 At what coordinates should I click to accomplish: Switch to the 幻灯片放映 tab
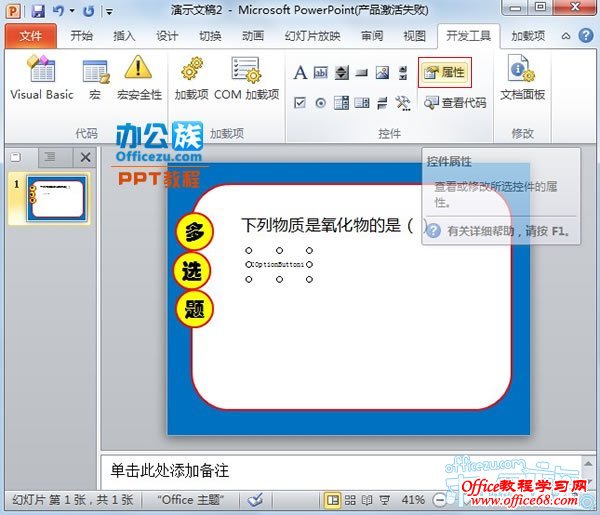click(312, 36)
